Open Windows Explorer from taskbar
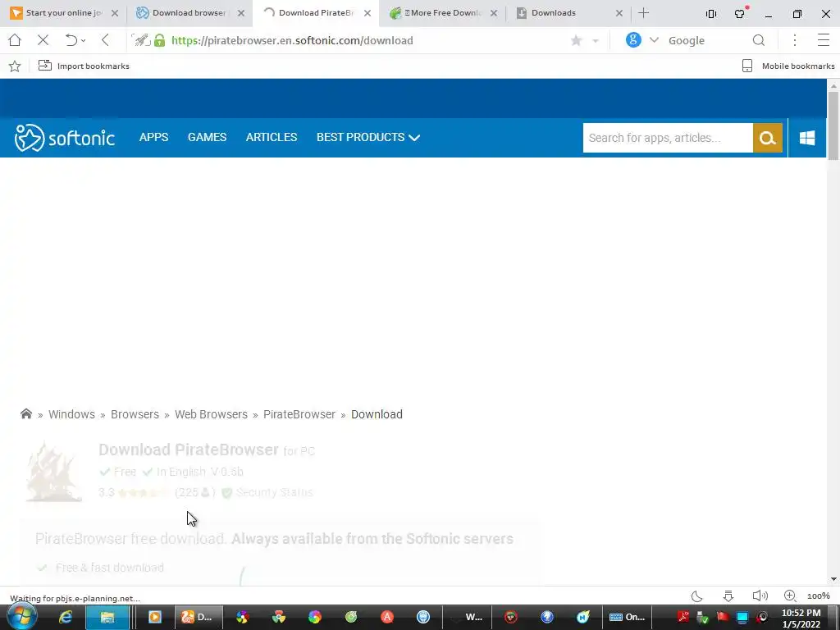The width and height of the screenshot is (840, 630). pos(107,617)
